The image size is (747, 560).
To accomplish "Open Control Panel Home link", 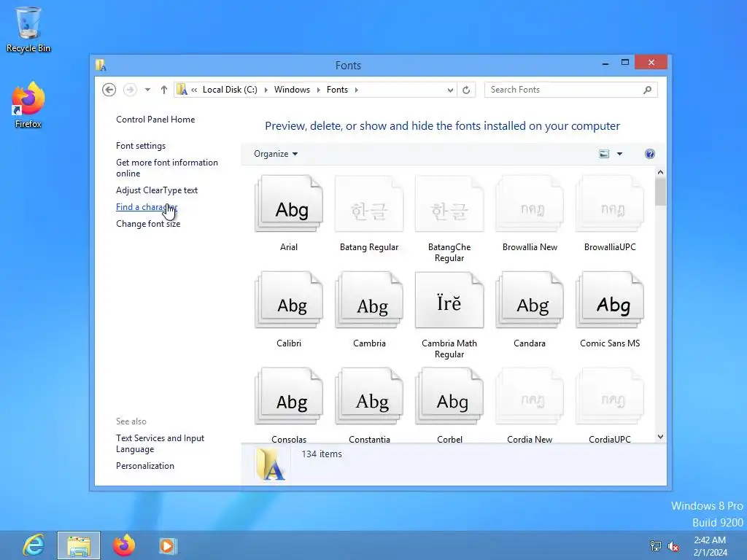I will 155,120.
